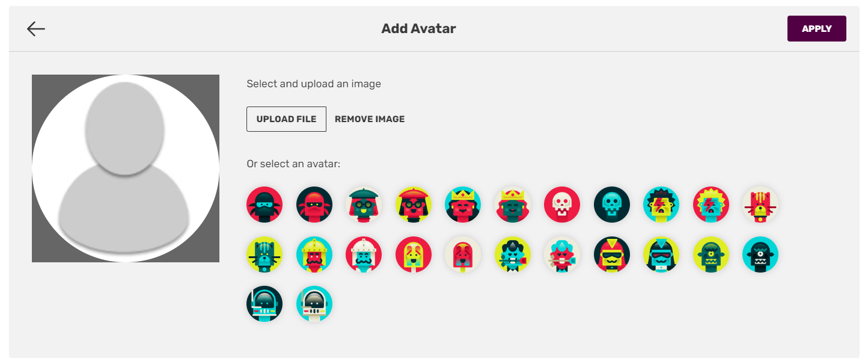Click the Remove Image link
The image size is (868, 364).
coord(370,119)
